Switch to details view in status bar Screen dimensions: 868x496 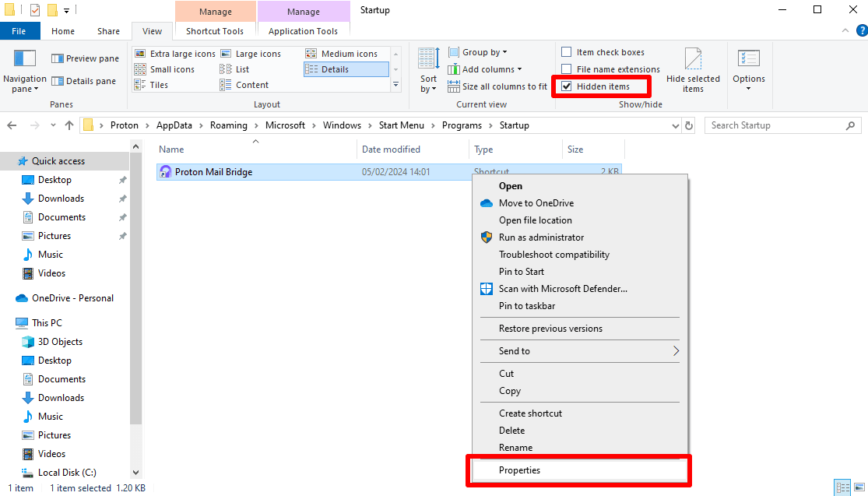(843, 488)
